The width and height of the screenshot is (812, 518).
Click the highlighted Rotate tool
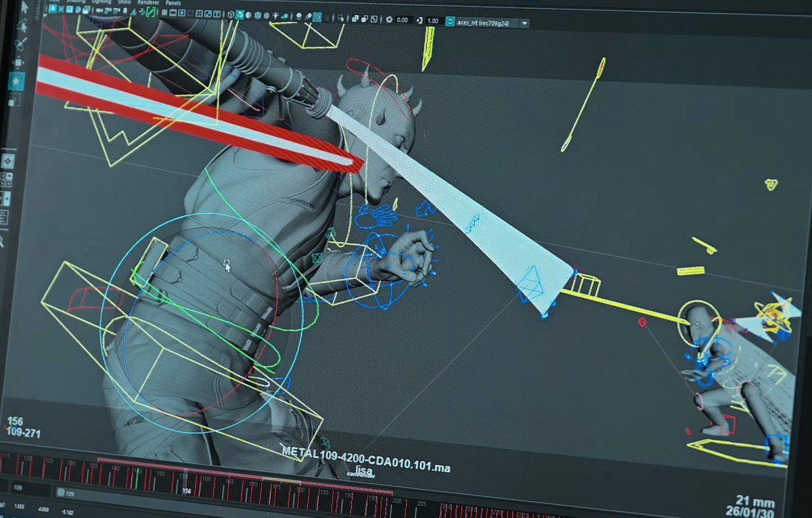(x=17, y=81)
